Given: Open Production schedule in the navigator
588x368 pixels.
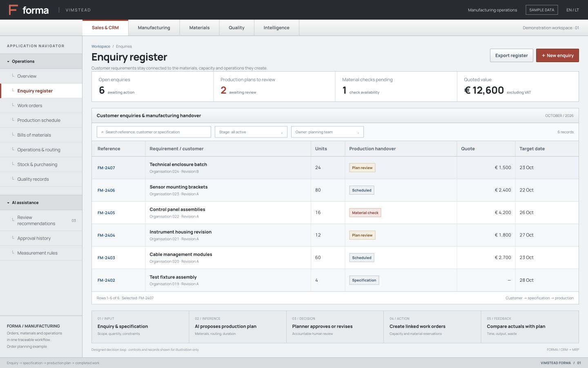Looking at the screenshot, I should tap(41, 120).
